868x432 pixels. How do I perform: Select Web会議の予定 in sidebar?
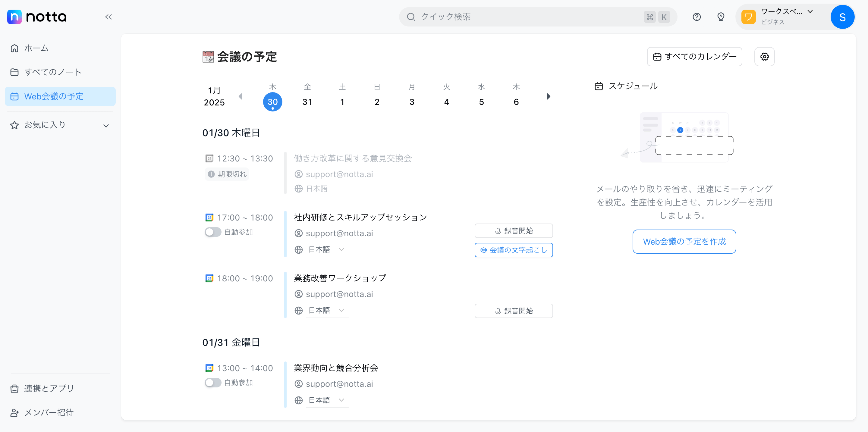[x=60, y=96]
